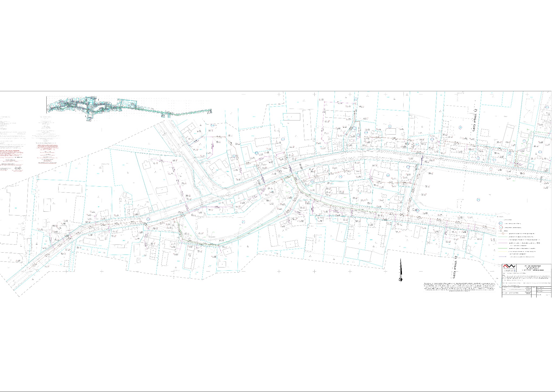Screen dimensions: 555x392
Task: Click the yellow line legend sample
Action: click(503, 251)
